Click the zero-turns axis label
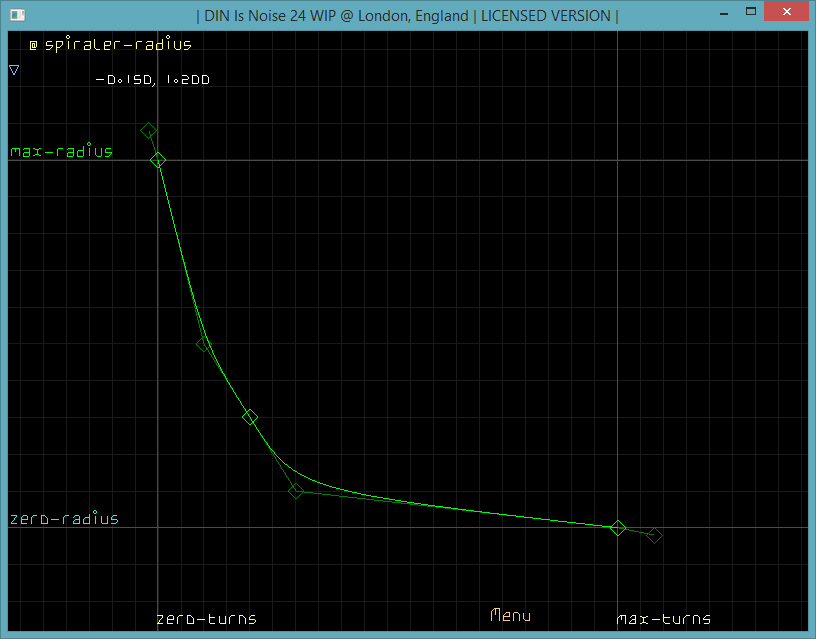This screenshot has width=816, height=639. [x=206, y=619]
